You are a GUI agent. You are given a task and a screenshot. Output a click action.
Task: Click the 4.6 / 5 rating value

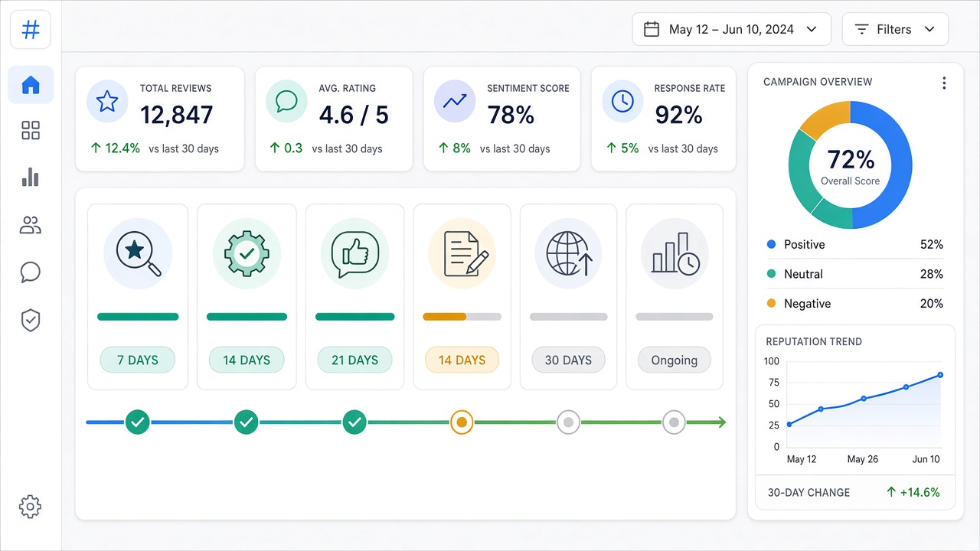click(354, 115)
